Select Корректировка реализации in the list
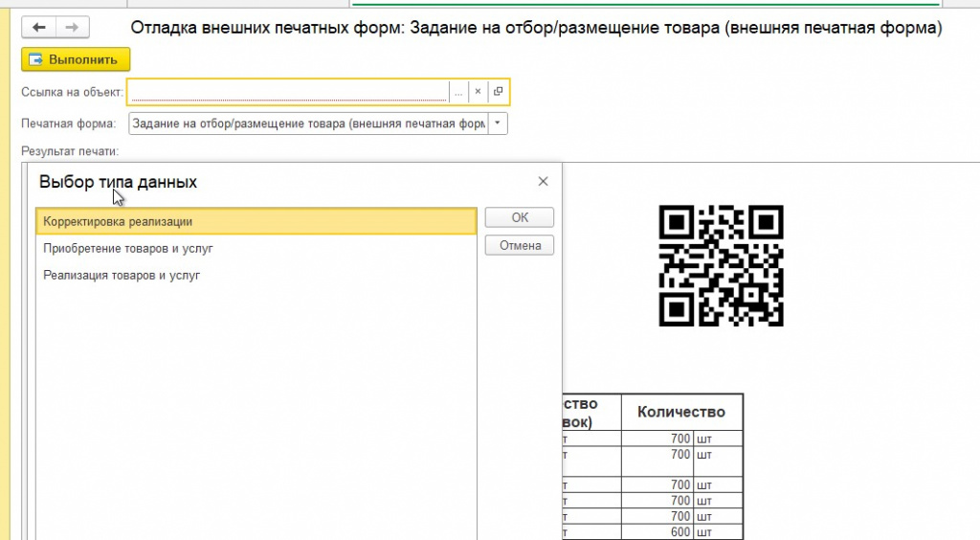 (x=256, y=221)
